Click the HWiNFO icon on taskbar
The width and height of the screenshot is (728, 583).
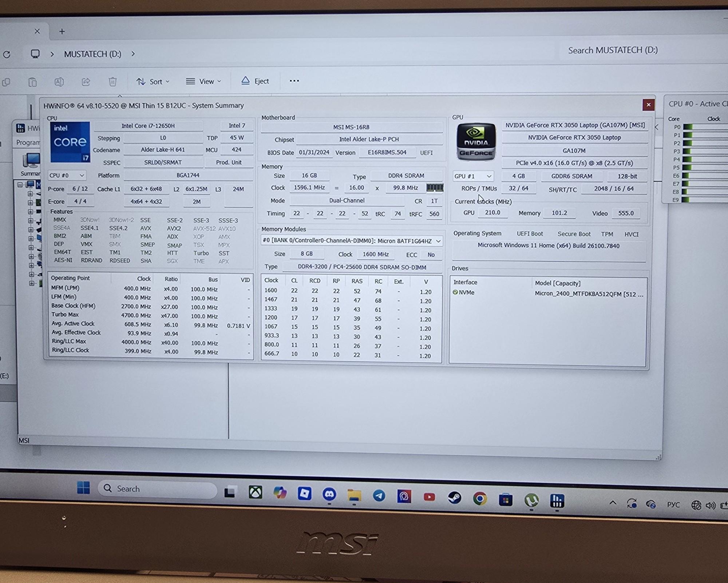click(x=557, y=501)
